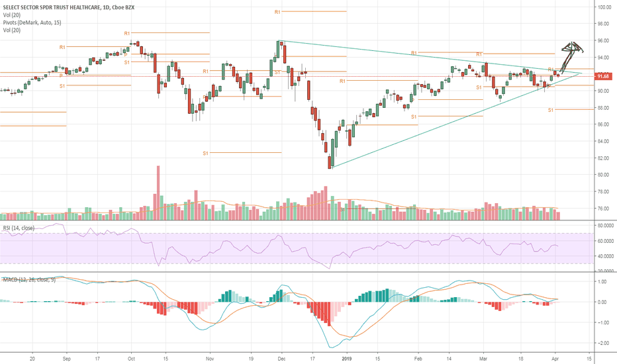Click the tallest red volume bar in October
The width and height of the screenshot is (617, 364).
point(158,193)
